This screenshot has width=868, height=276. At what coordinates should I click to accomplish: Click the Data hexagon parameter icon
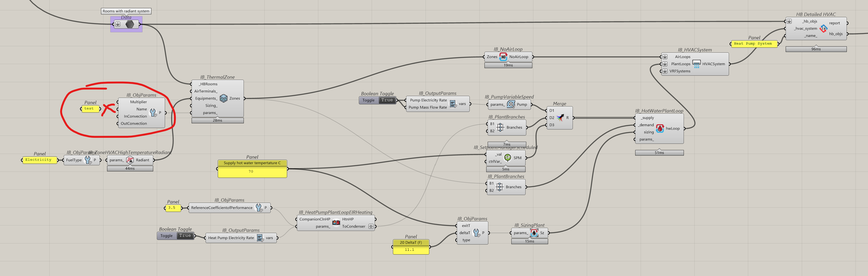[x=130, y=24]
